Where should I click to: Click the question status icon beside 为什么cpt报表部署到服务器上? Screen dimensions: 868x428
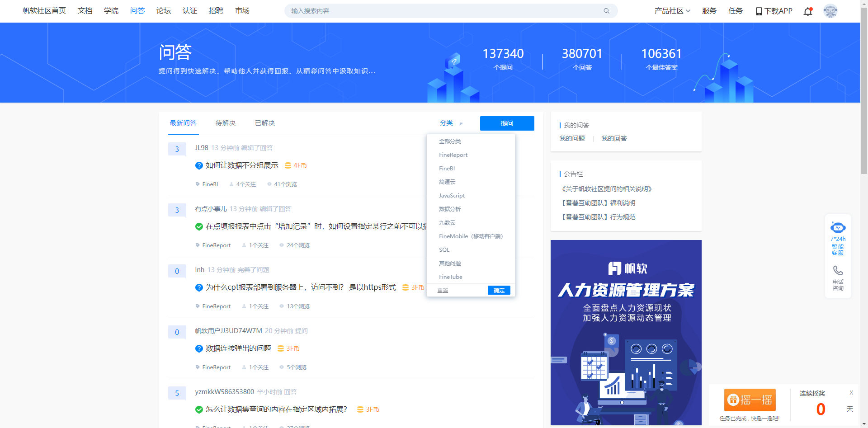(199, 287)
